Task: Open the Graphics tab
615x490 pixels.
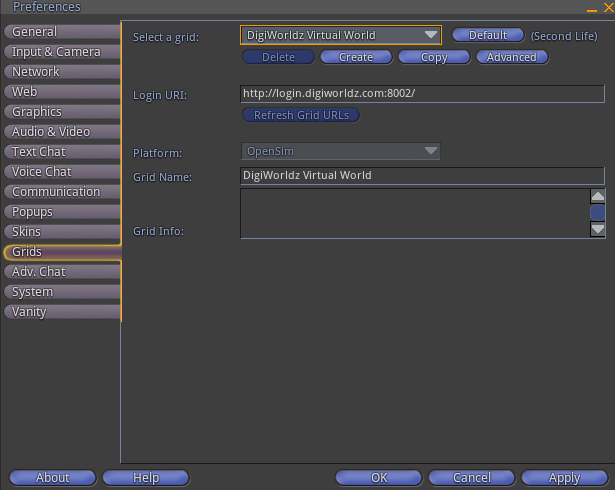Action: pyautogui.click(x=62, y=112)
